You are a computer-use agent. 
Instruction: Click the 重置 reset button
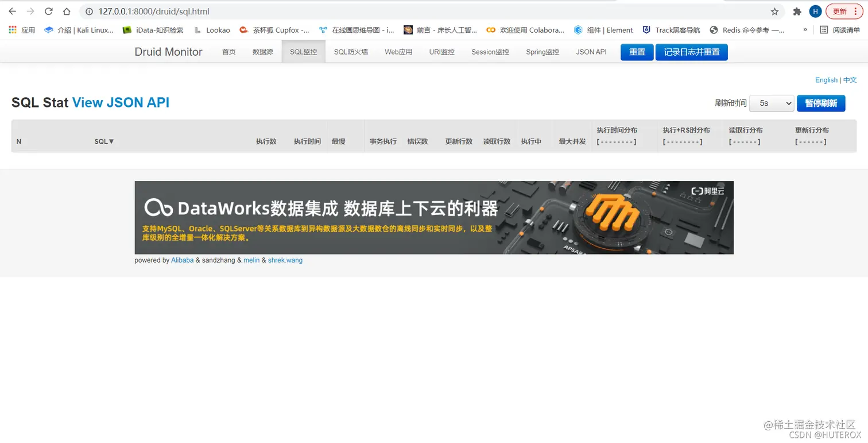pyautogui.click(x=637, y=52)
